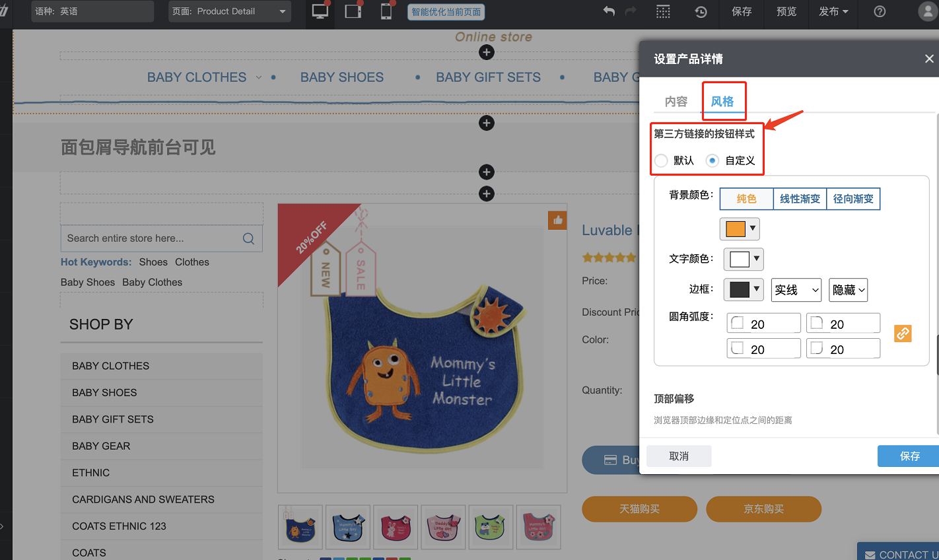Image resolution: width=939 pixels, height=560 pixels.
Task: Select the 自定义 radio button
Action: pos(713,160)
